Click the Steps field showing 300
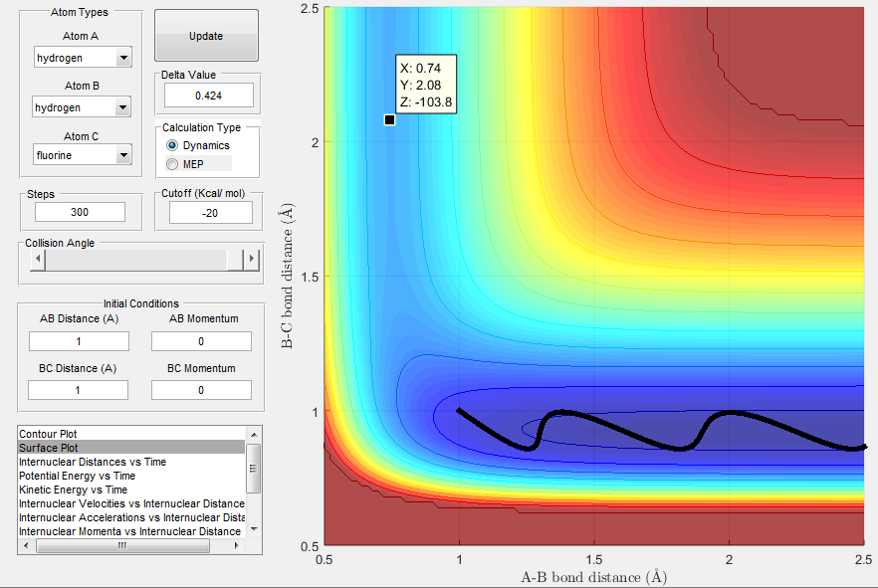The height and width of the screenshot is (588, 878). [80, 212]
